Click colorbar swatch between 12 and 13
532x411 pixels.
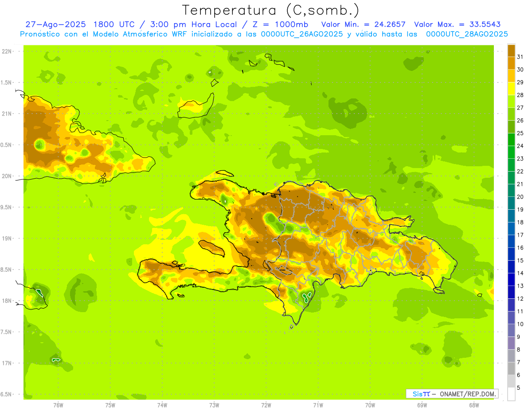[511, 292]
